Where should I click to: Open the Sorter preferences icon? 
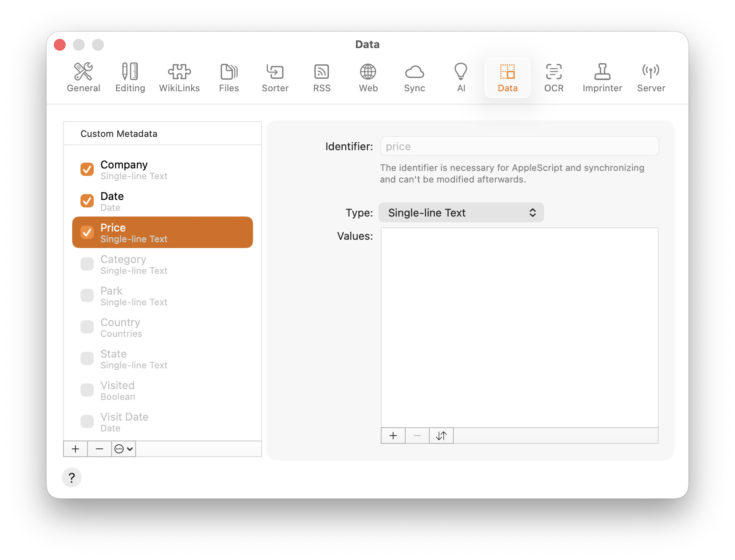click(275, 78)
